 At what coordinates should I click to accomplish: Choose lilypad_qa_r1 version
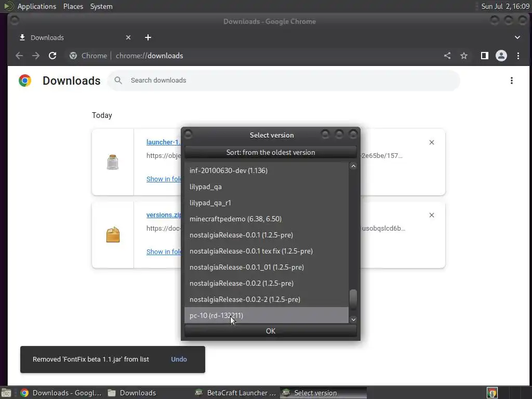coord(267,203)
